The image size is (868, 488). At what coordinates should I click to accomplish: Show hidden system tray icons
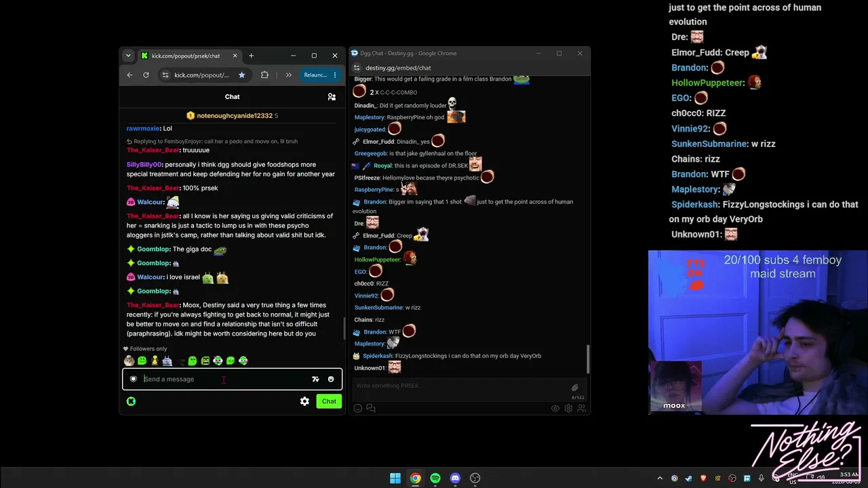pyautogui.click(x=660, y=479)
